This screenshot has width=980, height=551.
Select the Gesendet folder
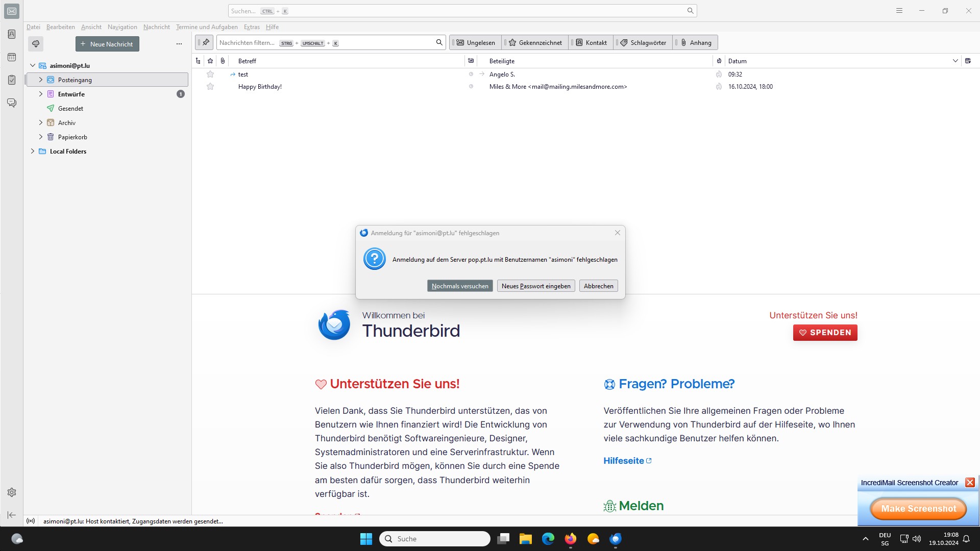click(x=107, y=109)
